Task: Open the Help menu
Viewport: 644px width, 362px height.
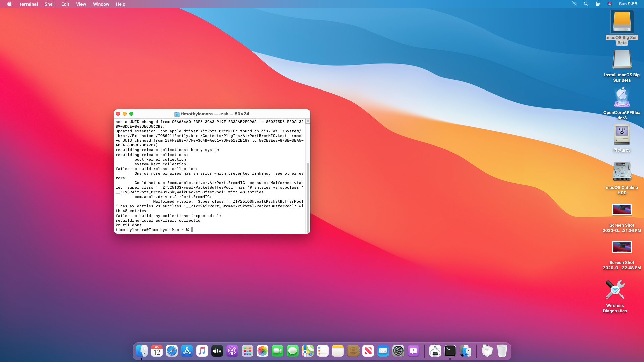Action: (x=120, y=4)
